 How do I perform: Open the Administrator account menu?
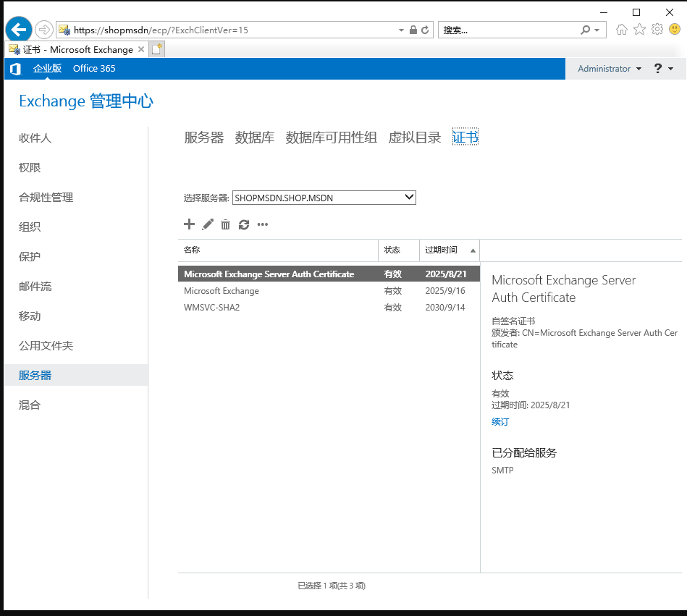(x=610, y=69)
